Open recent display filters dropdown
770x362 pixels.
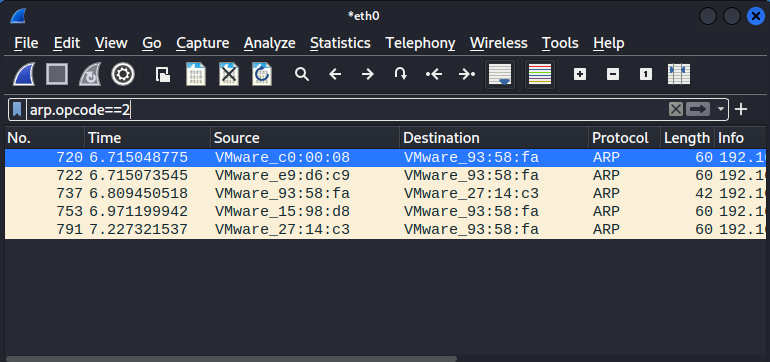(721, 110)
